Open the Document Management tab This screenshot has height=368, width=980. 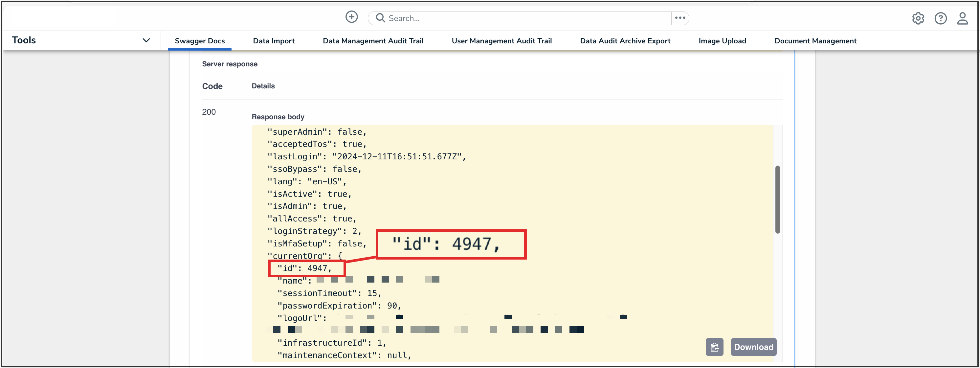(815, 41)
